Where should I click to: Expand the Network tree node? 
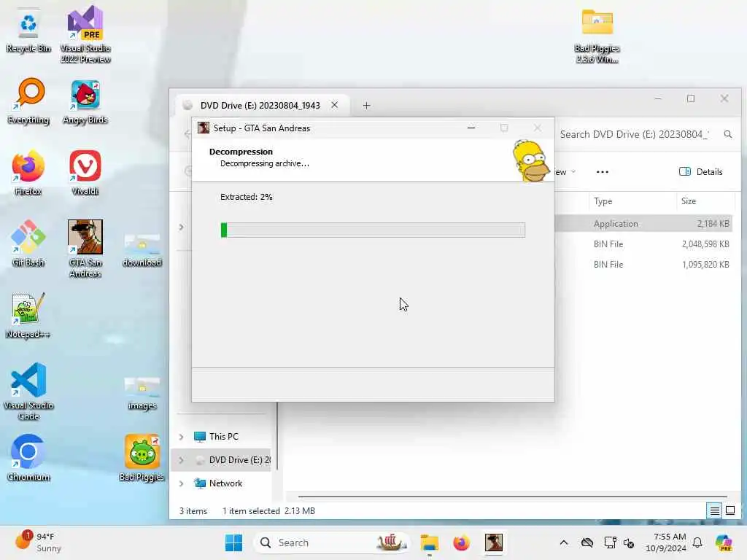point(181,483)
